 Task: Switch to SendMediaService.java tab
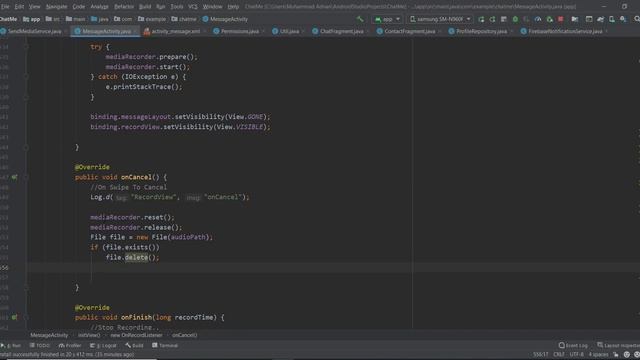[34, 31]
